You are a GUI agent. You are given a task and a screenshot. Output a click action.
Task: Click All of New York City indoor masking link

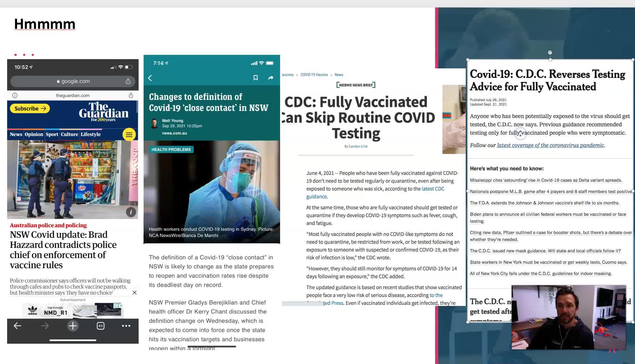pyautogui.click(x=541, y=274)
